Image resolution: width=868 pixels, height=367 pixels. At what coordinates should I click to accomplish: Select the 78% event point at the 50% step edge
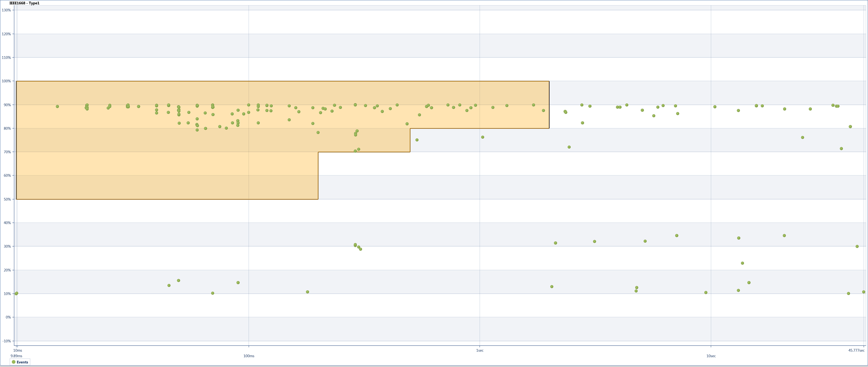318,133
